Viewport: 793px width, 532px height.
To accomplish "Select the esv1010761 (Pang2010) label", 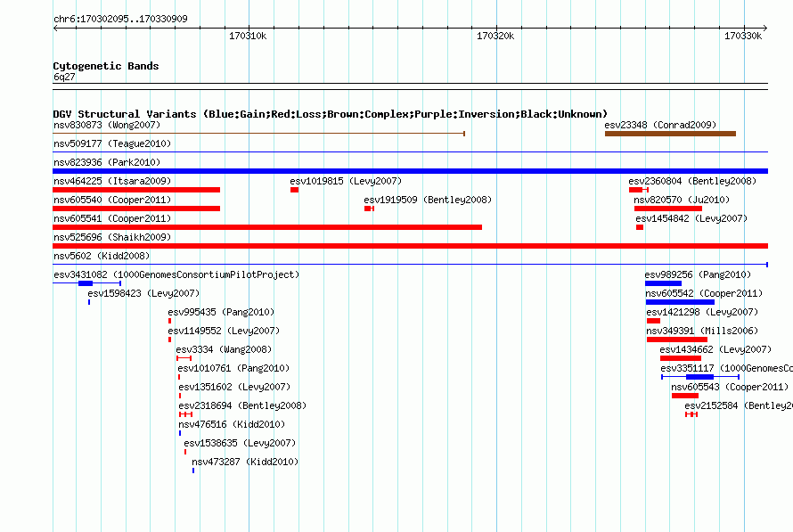I will click(233, 368).
